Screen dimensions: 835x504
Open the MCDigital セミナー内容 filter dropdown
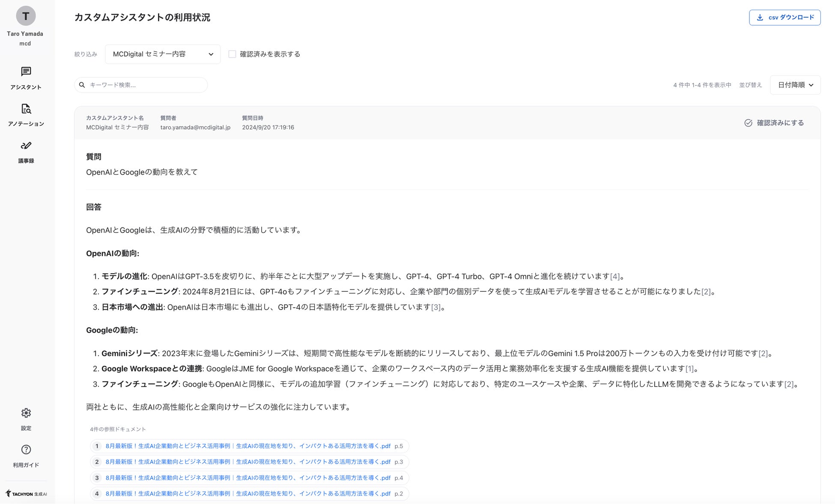point(163,54)
